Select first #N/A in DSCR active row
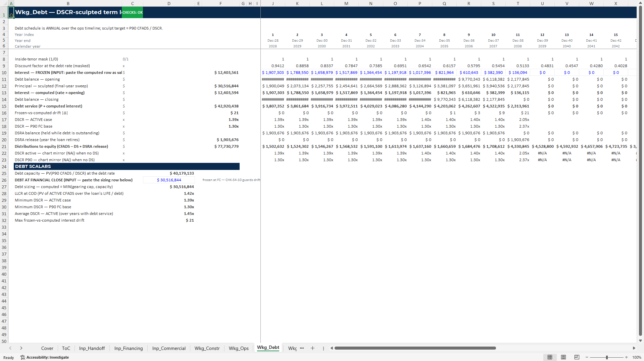Viewport: 644px width, 361px height. pyautogui.click(x=542, y=153)
